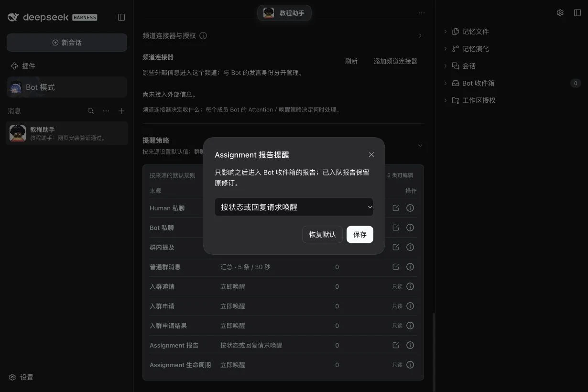Click 添加频道连接器
The width and height of the screenshot is (588, 392).
point(395,61)
